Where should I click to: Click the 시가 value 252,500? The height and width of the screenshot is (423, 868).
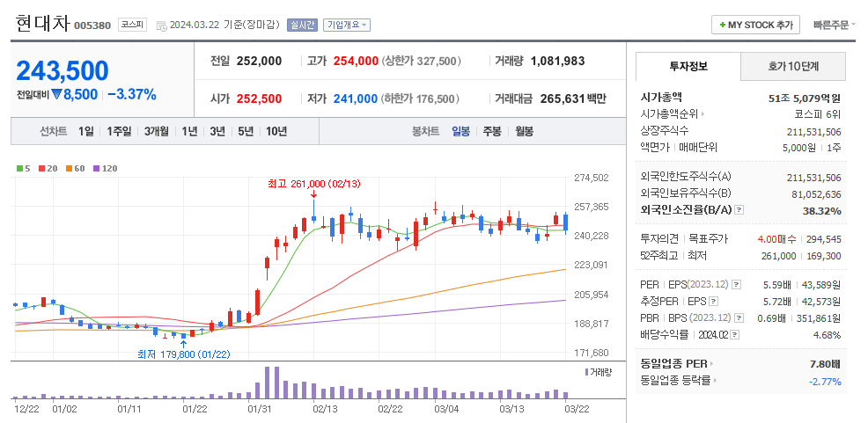tap(259, 99)
